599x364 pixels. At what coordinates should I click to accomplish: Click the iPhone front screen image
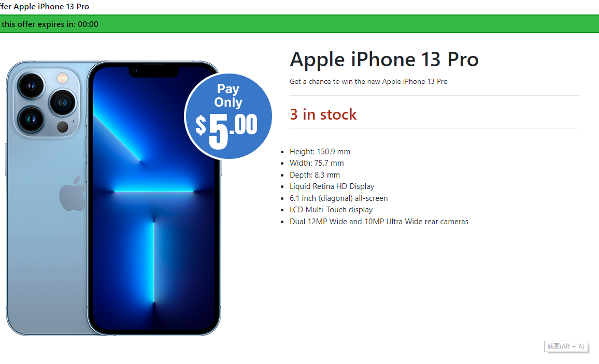tap(154, 198)
